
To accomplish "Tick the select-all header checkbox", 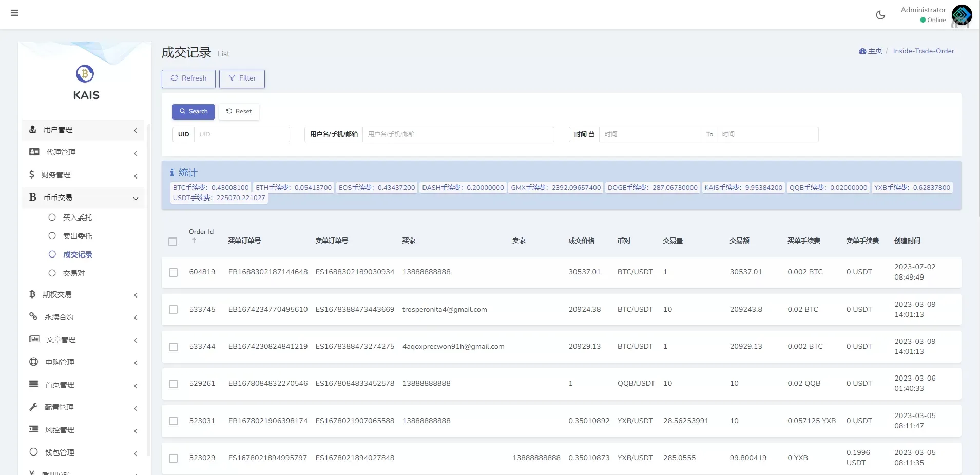I will pyautogui.click(x=173, y=242).
